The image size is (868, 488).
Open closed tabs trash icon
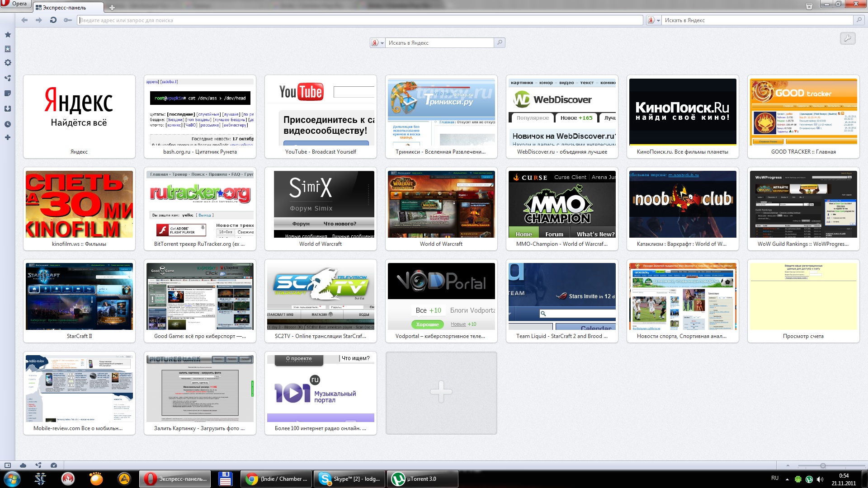point(809,6)
